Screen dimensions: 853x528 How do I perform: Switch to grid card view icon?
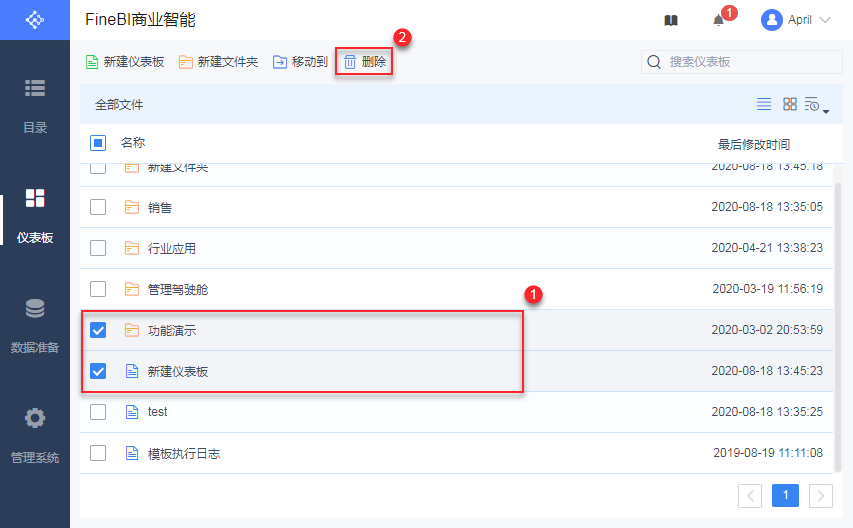click(790, 104)
